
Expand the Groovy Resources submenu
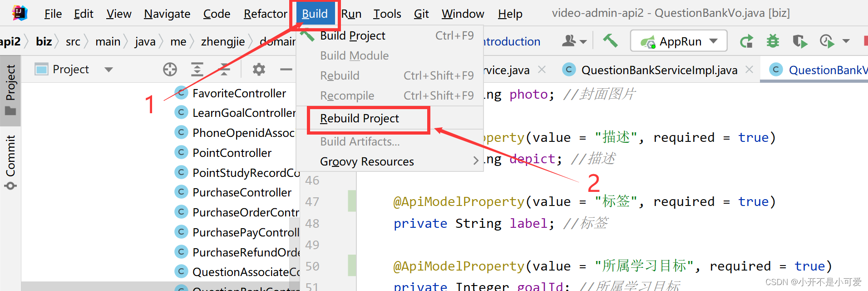click(367, 161)
